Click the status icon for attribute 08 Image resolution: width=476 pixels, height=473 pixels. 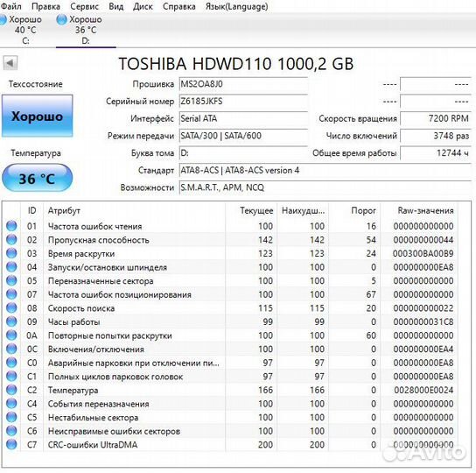[11, 308]
